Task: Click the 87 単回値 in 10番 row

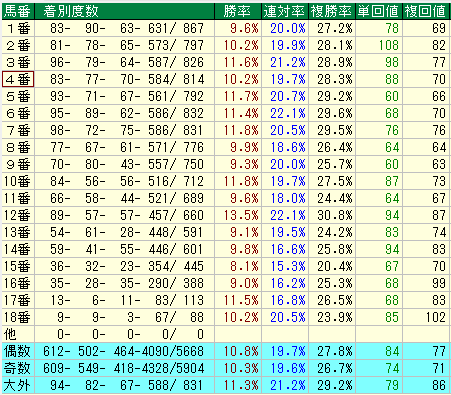Action: 392,181
